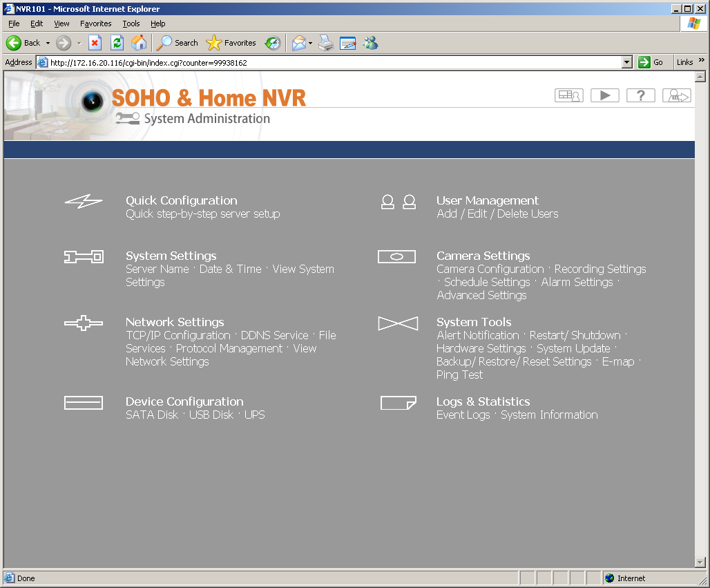
Task: Open the Search pane in toolbar
Action: click(177, 43)
